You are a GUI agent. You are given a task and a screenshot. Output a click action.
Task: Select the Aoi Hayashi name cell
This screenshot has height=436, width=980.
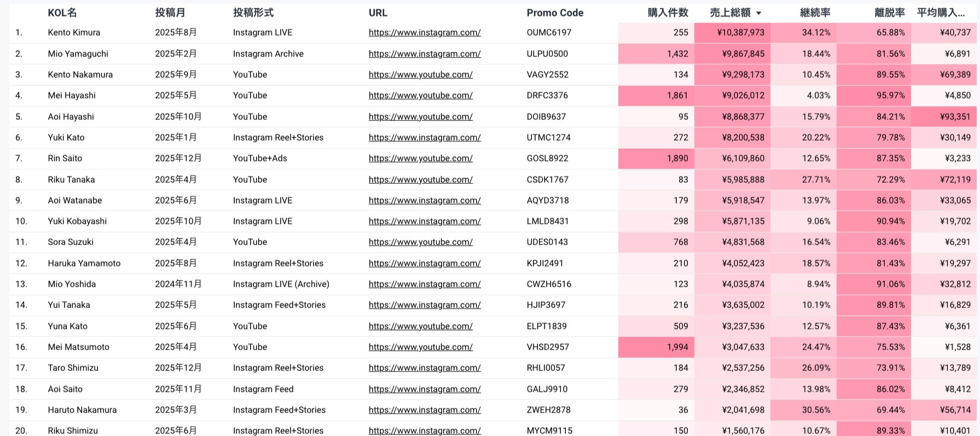click(x=71, y=117)
